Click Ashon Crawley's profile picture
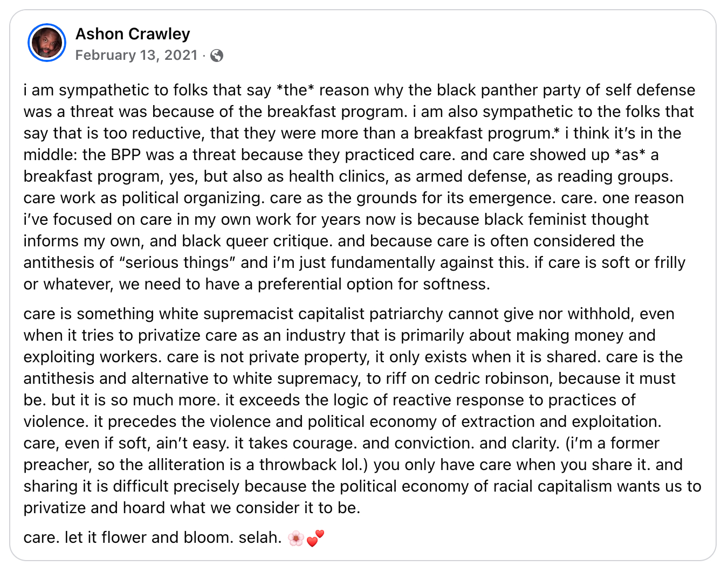728x566 pixels. pos(46,43)
